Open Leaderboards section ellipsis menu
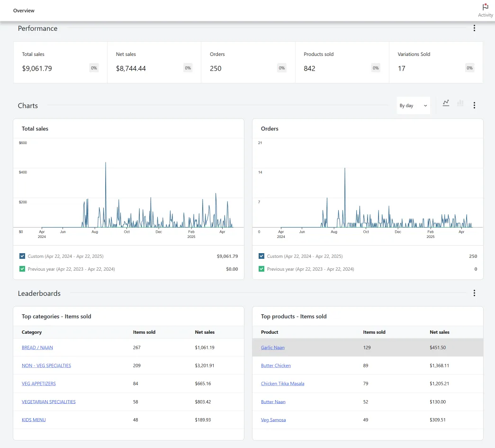The image size is (495, 448). (x=474, y=293)
